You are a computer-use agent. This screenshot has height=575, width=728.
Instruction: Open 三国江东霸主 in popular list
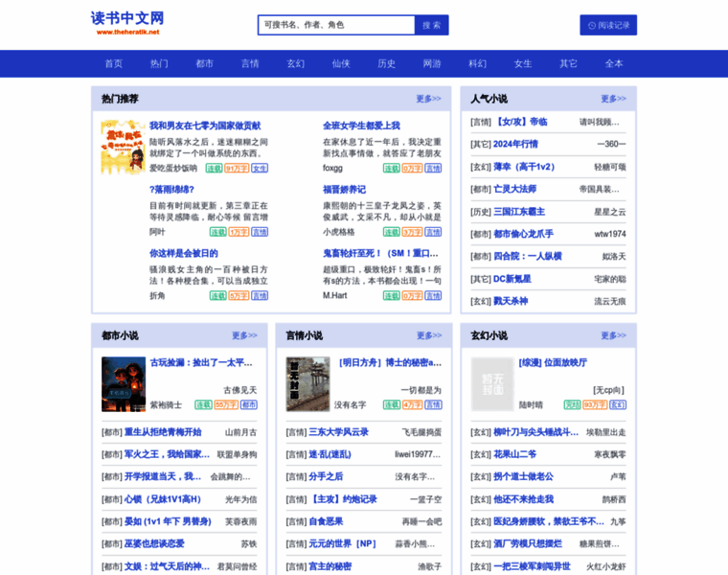click(x=518, y=212)
